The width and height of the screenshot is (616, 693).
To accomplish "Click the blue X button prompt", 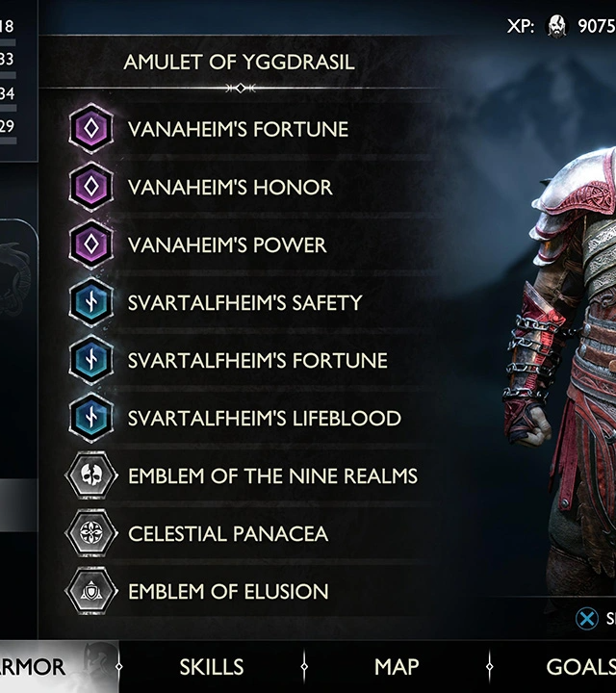I will (x=587, y=618).
